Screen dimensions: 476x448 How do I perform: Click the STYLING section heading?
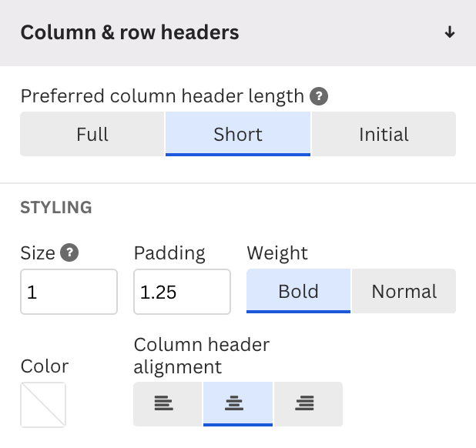[56, 208]
